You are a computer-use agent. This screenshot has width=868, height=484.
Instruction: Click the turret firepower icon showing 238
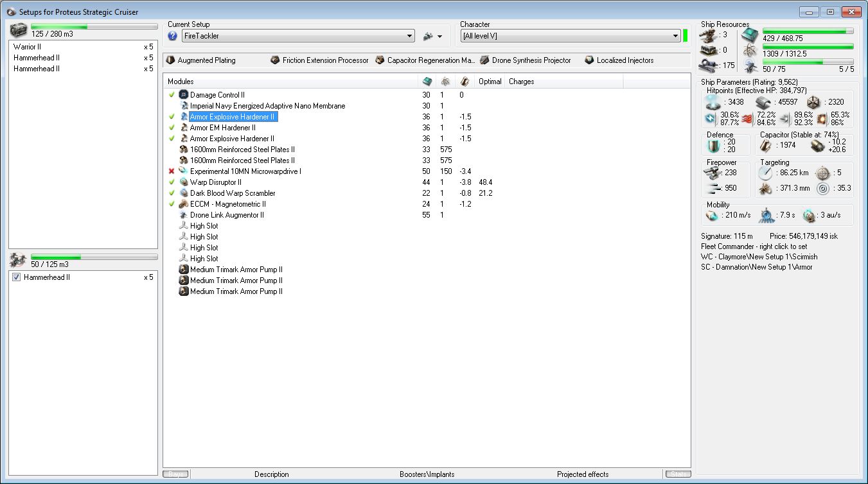click(x=711, y=173)
